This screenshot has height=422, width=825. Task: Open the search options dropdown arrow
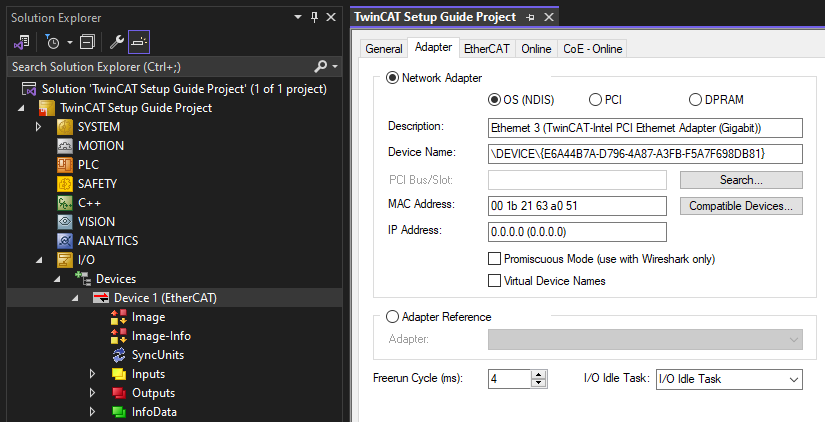[x=335, y=66]
